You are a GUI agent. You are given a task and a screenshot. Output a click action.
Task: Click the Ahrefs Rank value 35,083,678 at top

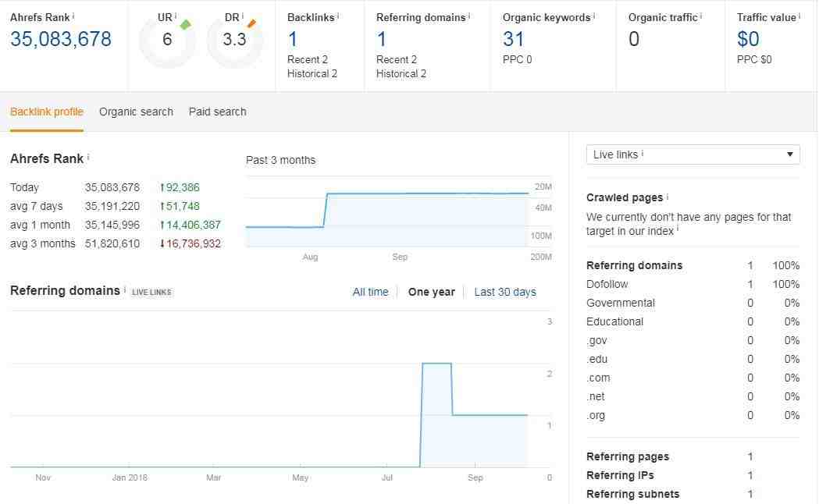pos(61,39)
